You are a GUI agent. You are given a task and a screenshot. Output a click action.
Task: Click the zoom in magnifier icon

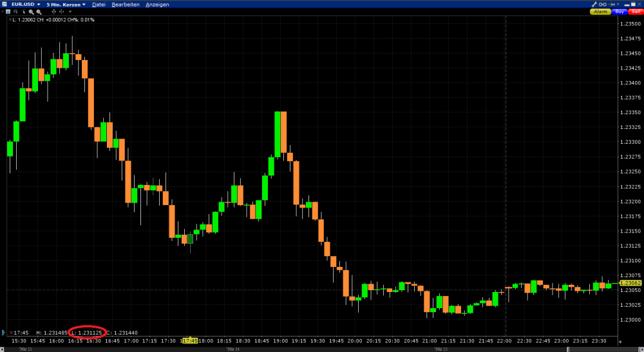[31, 12]
